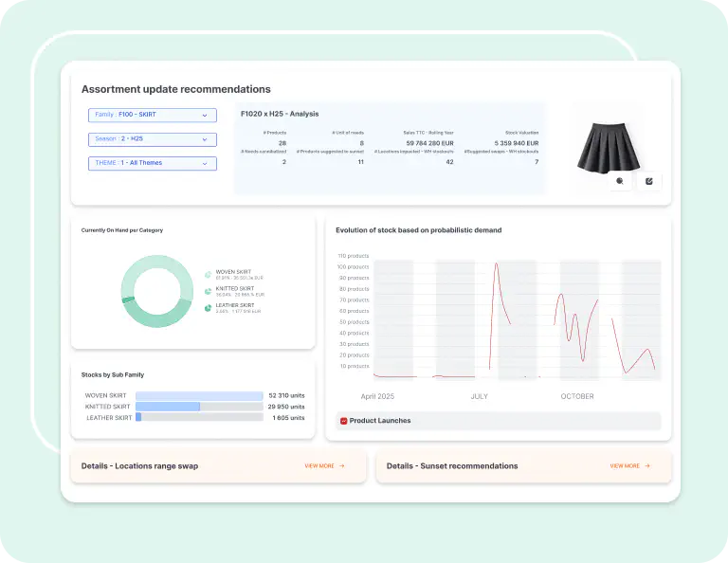Click the red stock evolution peak in July
Image resolution: width=728 pixels, height=563 pixels.
pos(497,264)
